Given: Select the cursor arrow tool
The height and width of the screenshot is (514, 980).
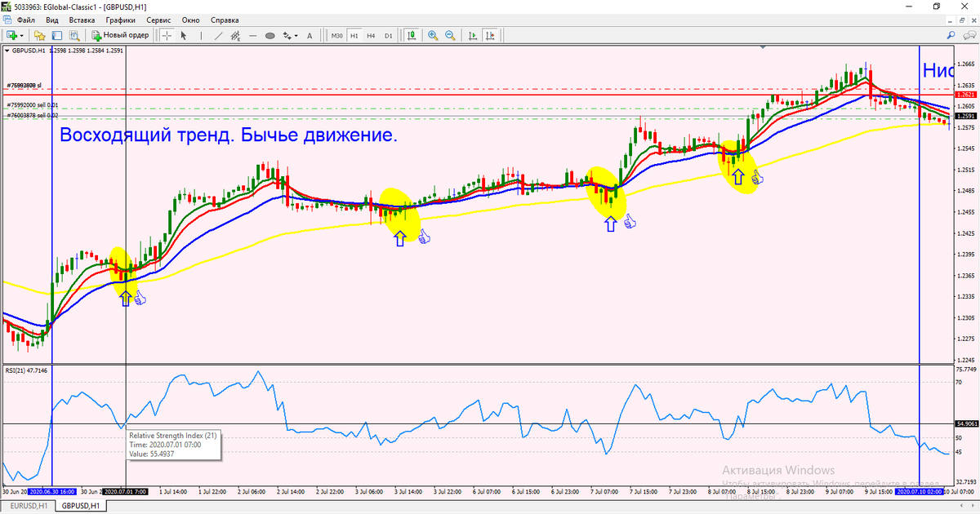Looking at the screenshot, I should (x=183, y=35).
